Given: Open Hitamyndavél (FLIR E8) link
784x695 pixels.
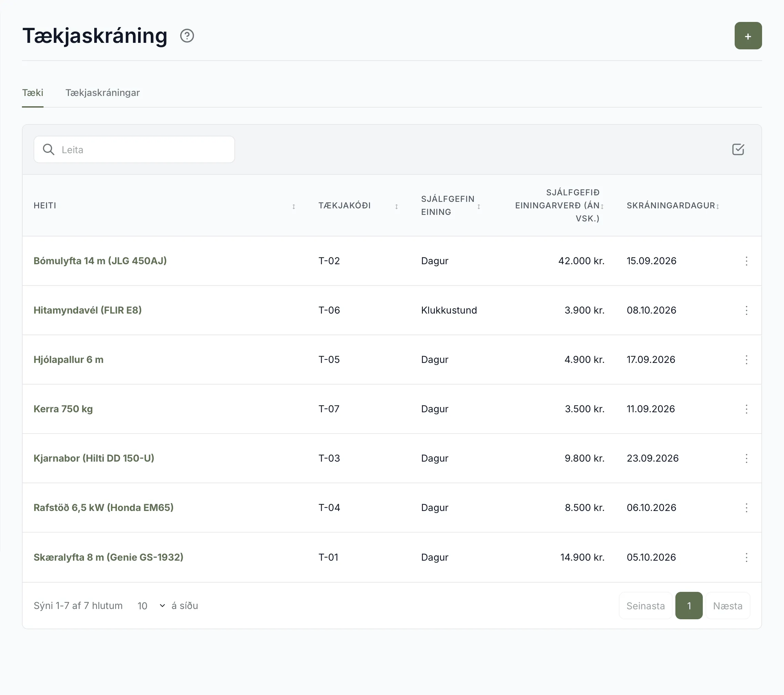Looking at the screenshot, I should coord(87,310).
